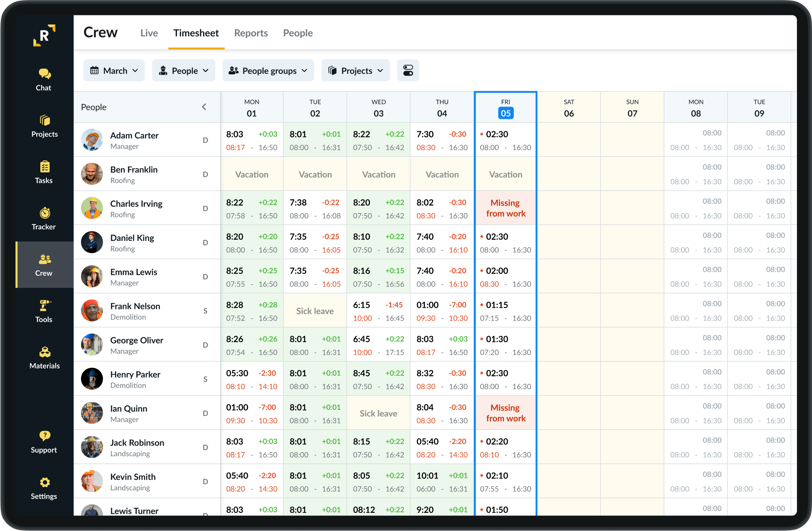Screen dimensions: 812x531
Task: Select the Tools icon in sidebar
Action: (x=43, y=311)
